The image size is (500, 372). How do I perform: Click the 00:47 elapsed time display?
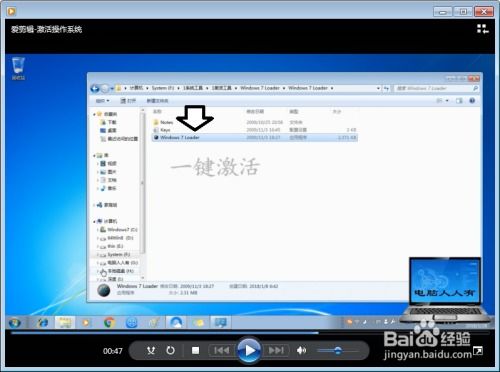click(113, 351)
